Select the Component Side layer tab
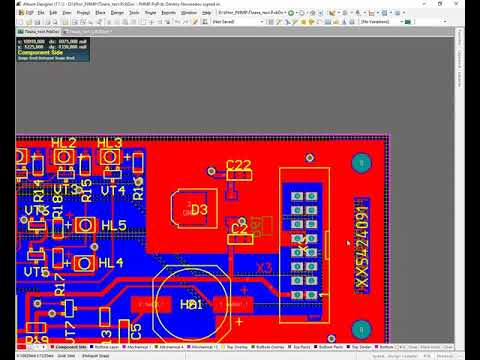The image size is (480, 360). coord(68,347)
